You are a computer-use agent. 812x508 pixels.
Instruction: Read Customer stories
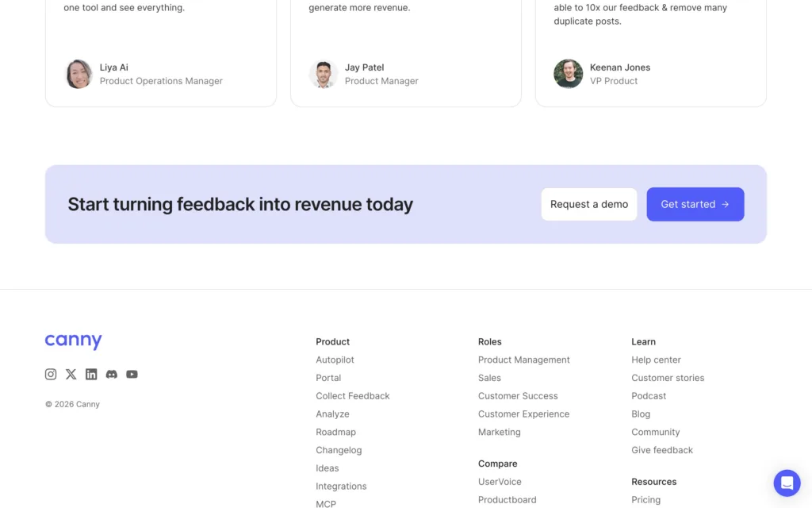pyautogui.click(x=668, y=378)
